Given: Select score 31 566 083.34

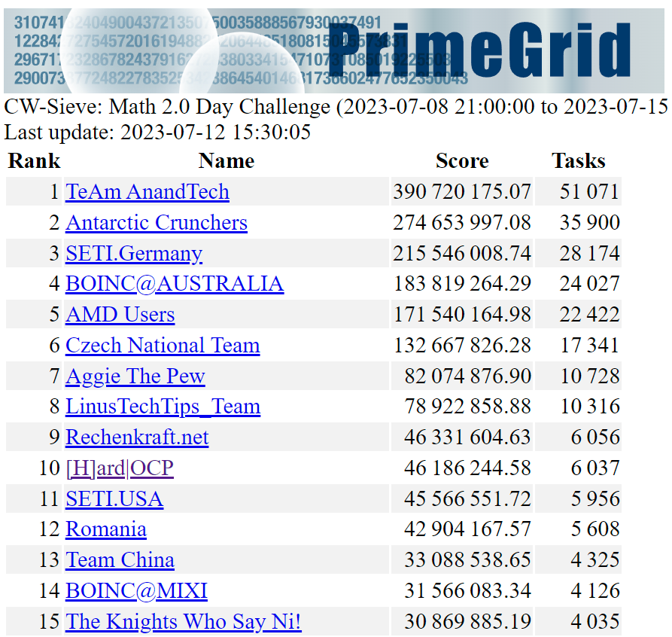Looking at the screenshot, I should coord(467,590).
